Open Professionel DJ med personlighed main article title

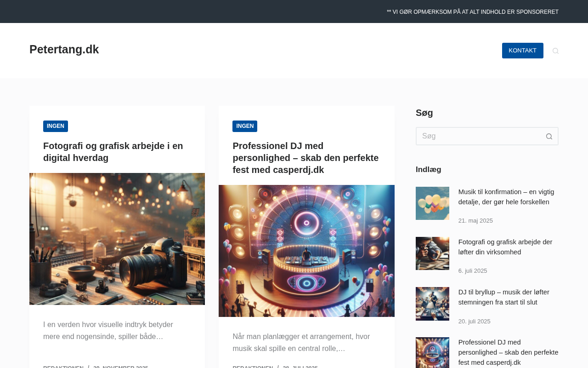click(x=305, y=158)
